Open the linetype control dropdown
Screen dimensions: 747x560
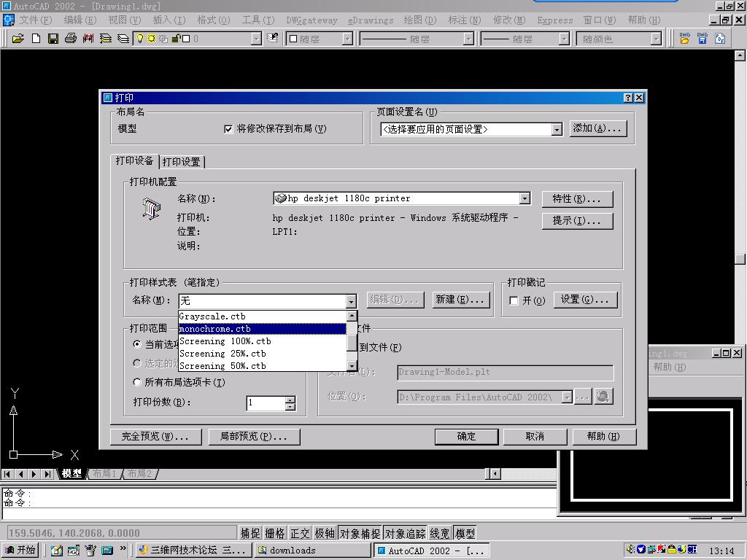[x=469, y=39]
